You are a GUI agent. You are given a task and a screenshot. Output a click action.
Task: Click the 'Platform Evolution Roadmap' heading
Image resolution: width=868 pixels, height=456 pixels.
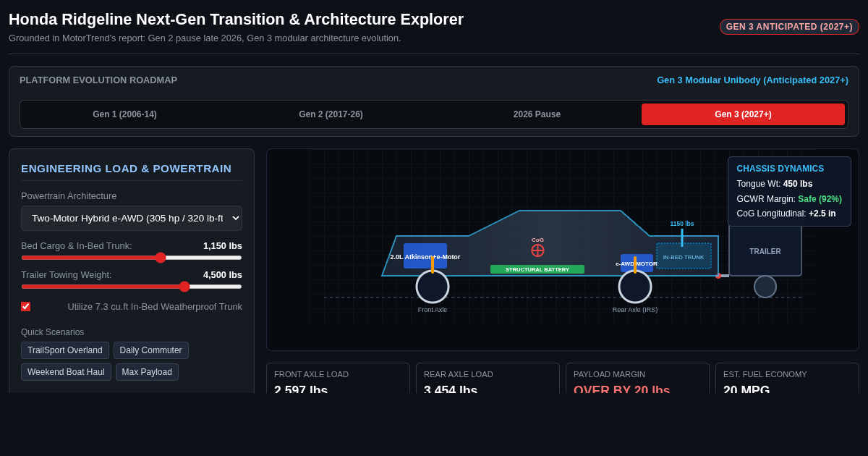[98, 80]
